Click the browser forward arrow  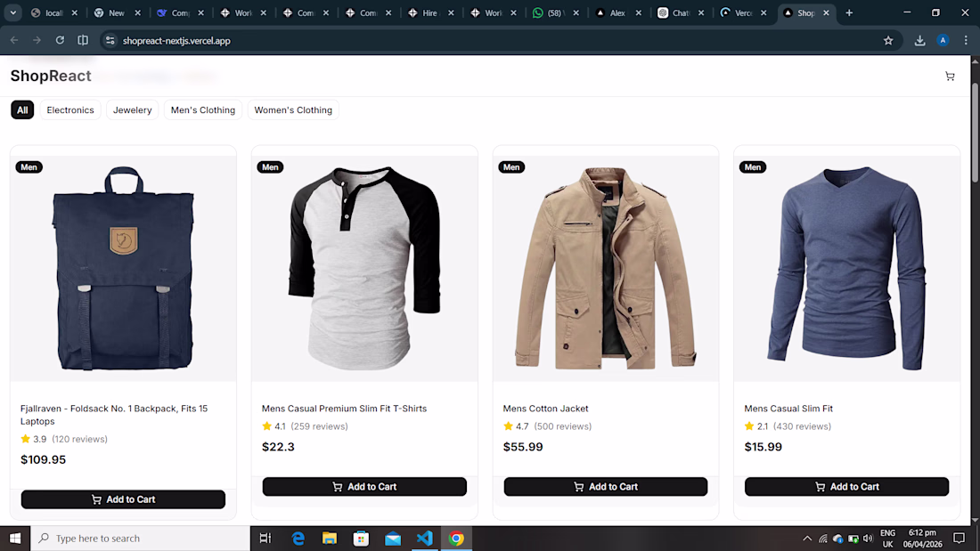(37, 41)
